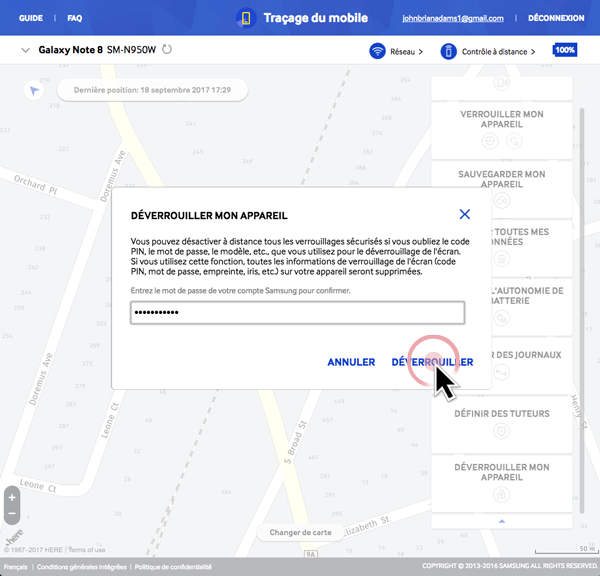Click the Déconnexion link
This screenshot has height=576, width=600.
tap(556, 18)
